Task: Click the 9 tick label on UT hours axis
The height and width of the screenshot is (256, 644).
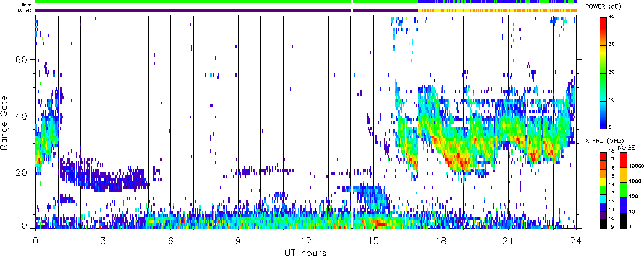Action: point(238,241)
